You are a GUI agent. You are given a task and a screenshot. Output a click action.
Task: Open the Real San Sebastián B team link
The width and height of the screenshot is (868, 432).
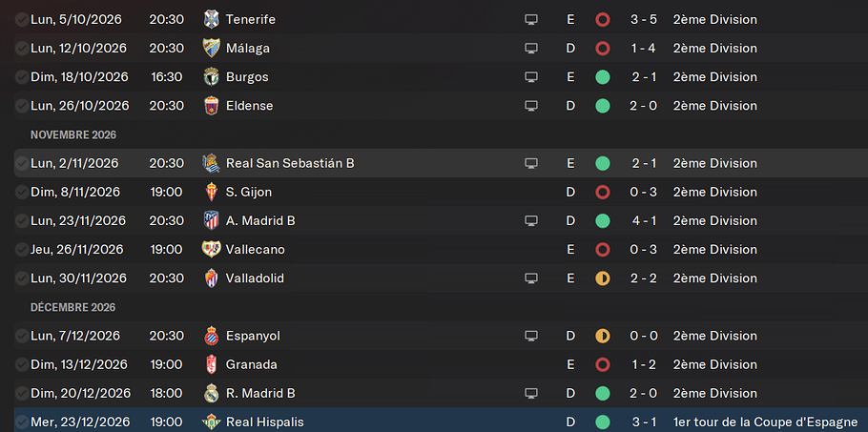pos(290,163)
